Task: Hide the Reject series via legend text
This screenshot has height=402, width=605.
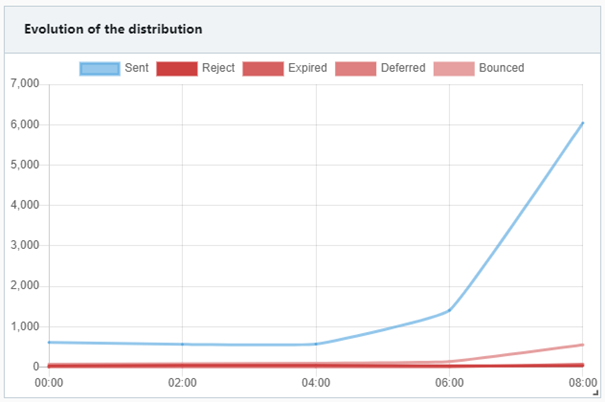Action: 218,68
